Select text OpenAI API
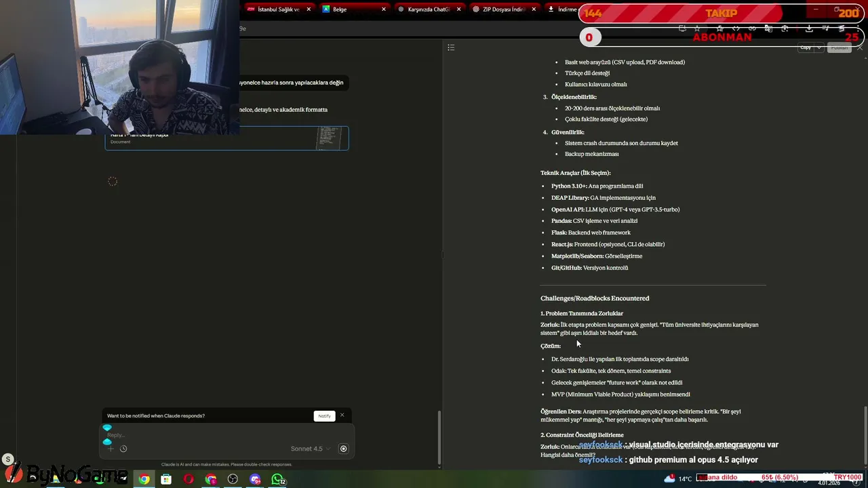 click(x=568, y=209)
